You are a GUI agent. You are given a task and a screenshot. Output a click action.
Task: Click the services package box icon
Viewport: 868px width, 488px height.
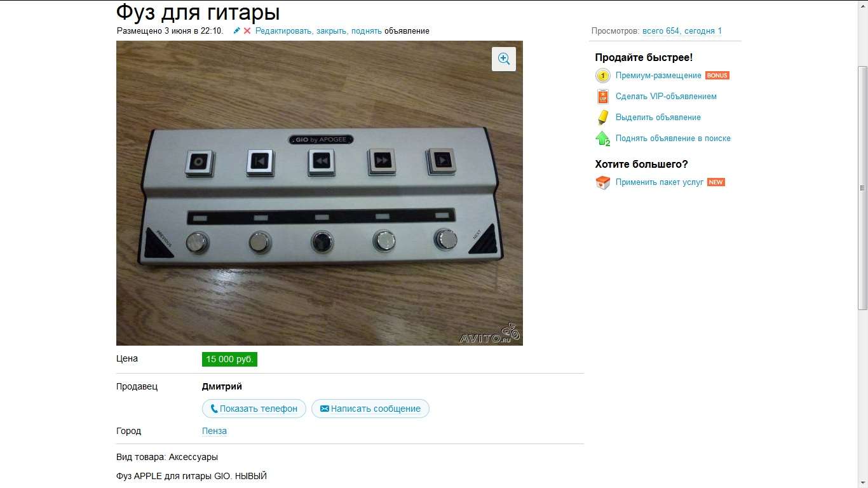603,182
